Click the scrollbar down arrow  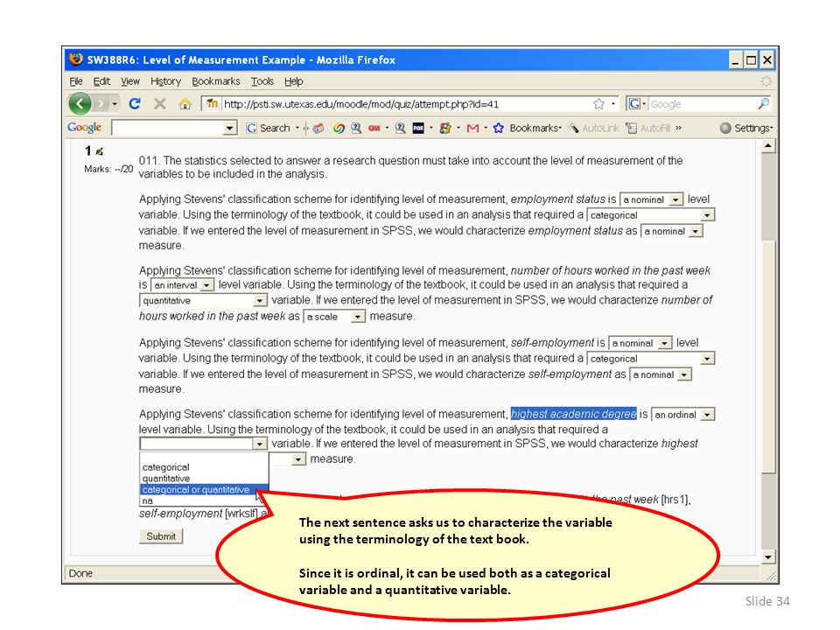pyautogui.click(x=768, y=557)
